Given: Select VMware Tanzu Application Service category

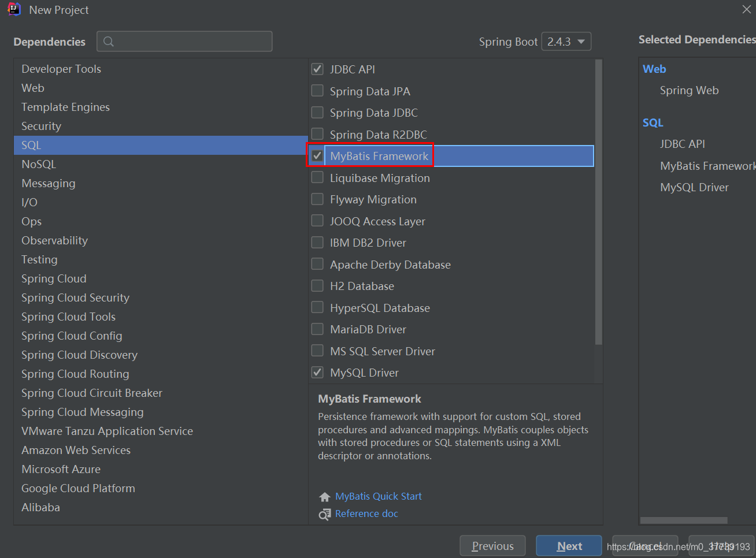Looking at the screenshot, I should [161, 431].
